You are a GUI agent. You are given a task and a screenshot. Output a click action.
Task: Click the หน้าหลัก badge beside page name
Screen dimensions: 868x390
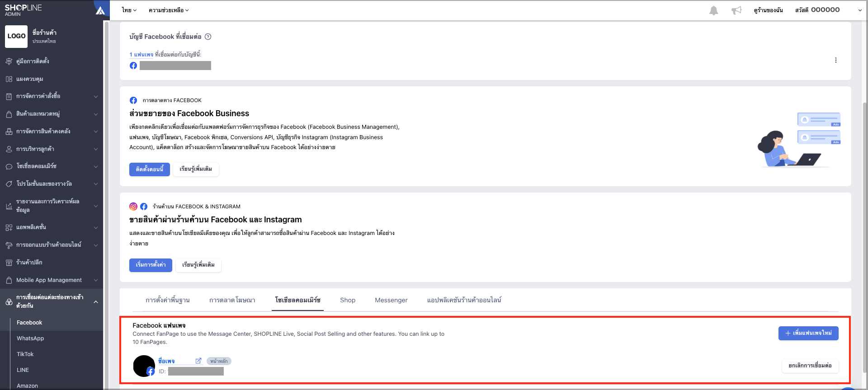219,361
